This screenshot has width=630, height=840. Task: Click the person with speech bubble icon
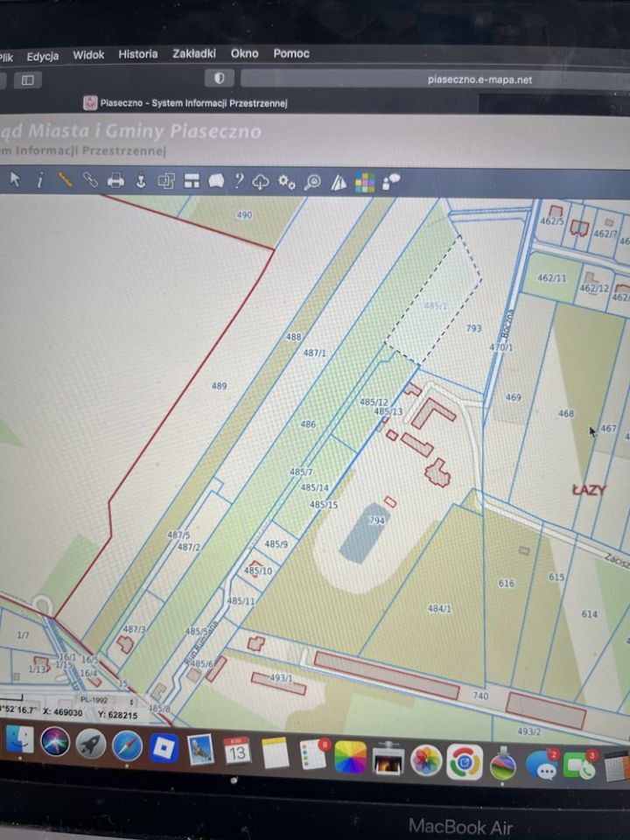(x=390, y=182)
